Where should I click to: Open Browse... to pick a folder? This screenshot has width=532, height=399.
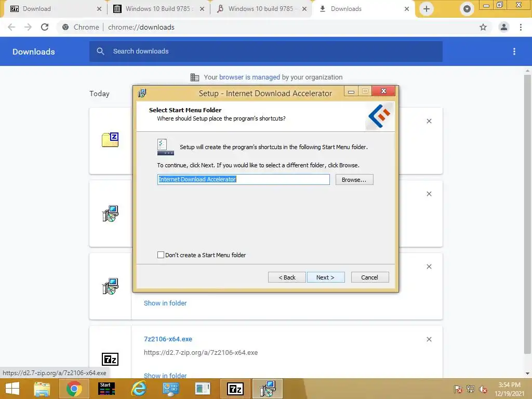pos(354,179)
